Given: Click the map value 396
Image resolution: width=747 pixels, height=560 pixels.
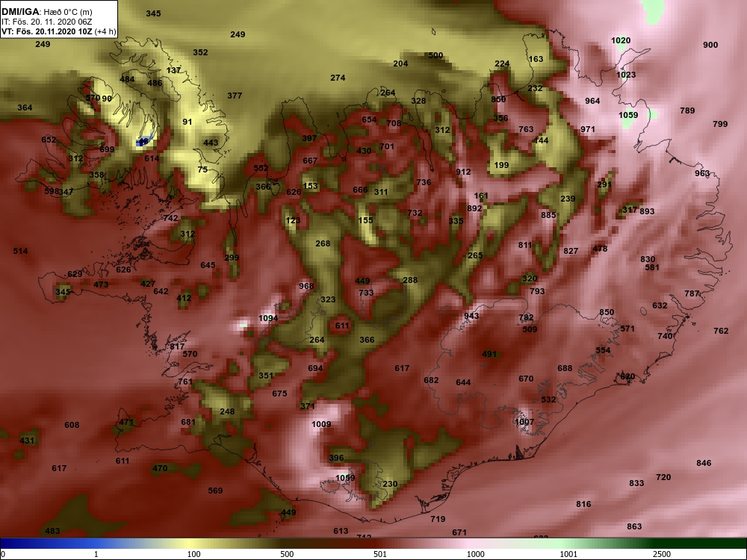Looking at the screenshot, I should tap(336, 458).
